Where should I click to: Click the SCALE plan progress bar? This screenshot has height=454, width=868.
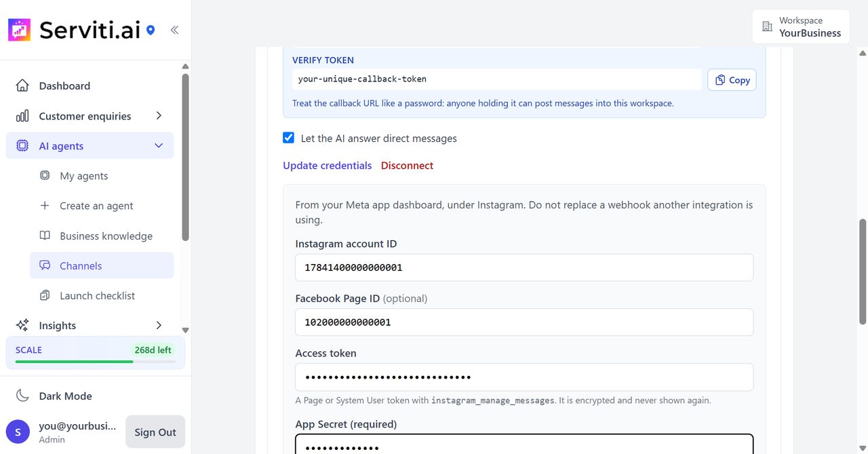[x=96, y=362]
